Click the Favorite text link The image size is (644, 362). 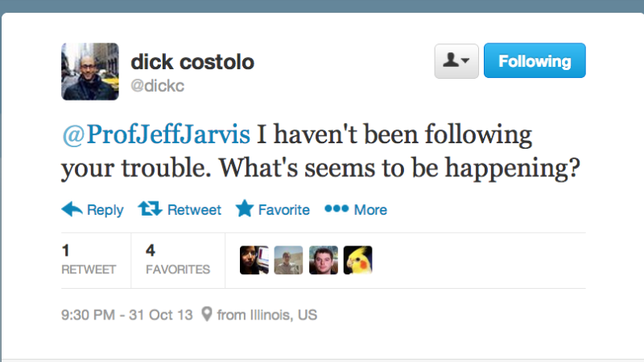283,210
